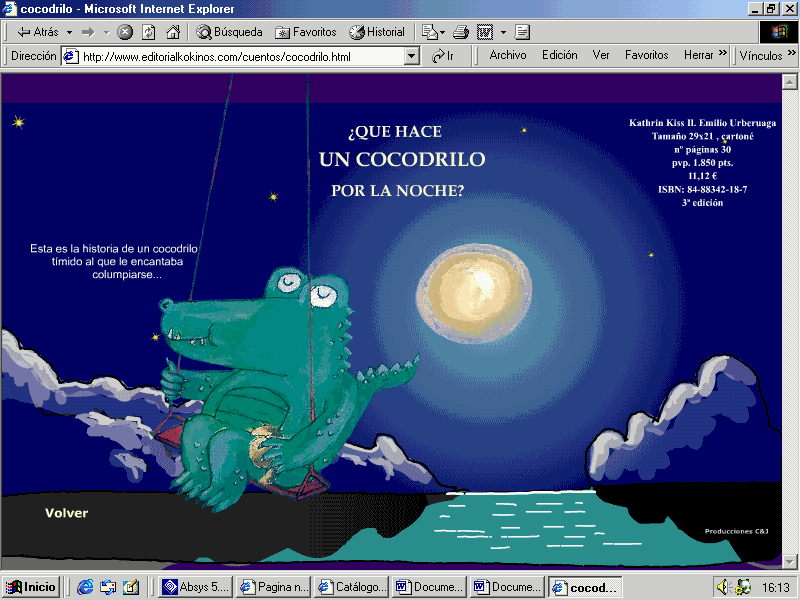Click the Kathrin Kiss author line
Image resolution: width=800 pixels, height=600 pixels.
tap(702, 122)
